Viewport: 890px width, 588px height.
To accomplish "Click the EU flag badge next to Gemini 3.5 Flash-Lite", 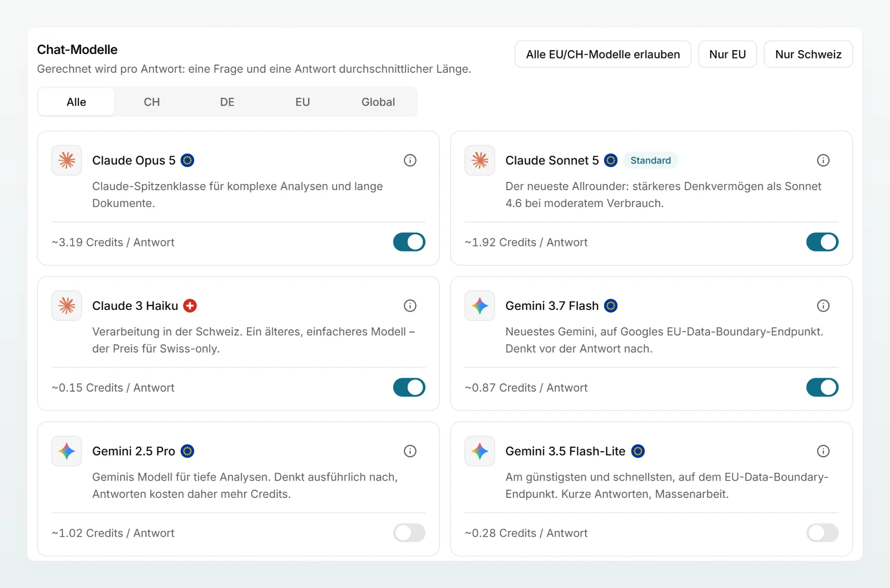I will [x=638, y=451].
